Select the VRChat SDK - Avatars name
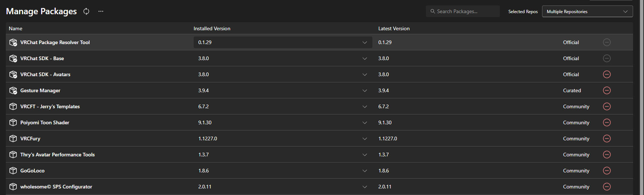The width and height of the screenshot is (644, 195). 46,74
